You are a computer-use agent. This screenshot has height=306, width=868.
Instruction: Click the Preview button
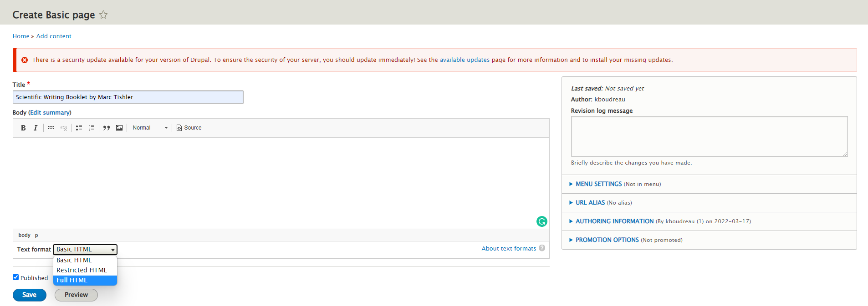coord(76,295)
